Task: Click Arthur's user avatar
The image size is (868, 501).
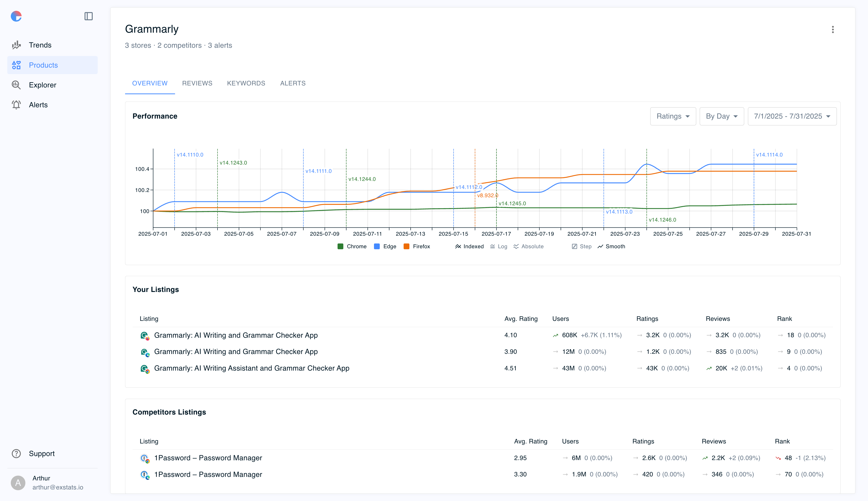Action: click(x=18, y=482)
